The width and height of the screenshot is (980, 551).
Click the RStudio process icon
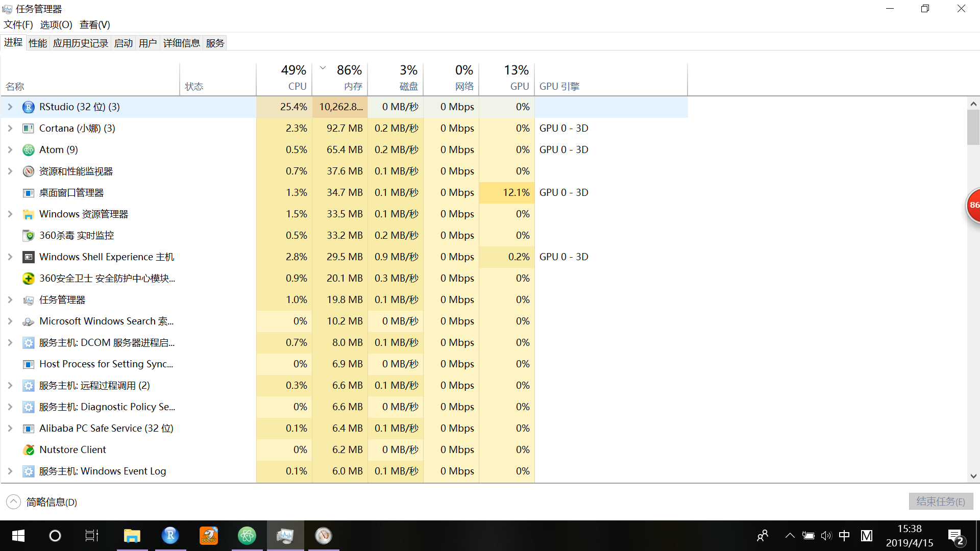coord(29,107)
